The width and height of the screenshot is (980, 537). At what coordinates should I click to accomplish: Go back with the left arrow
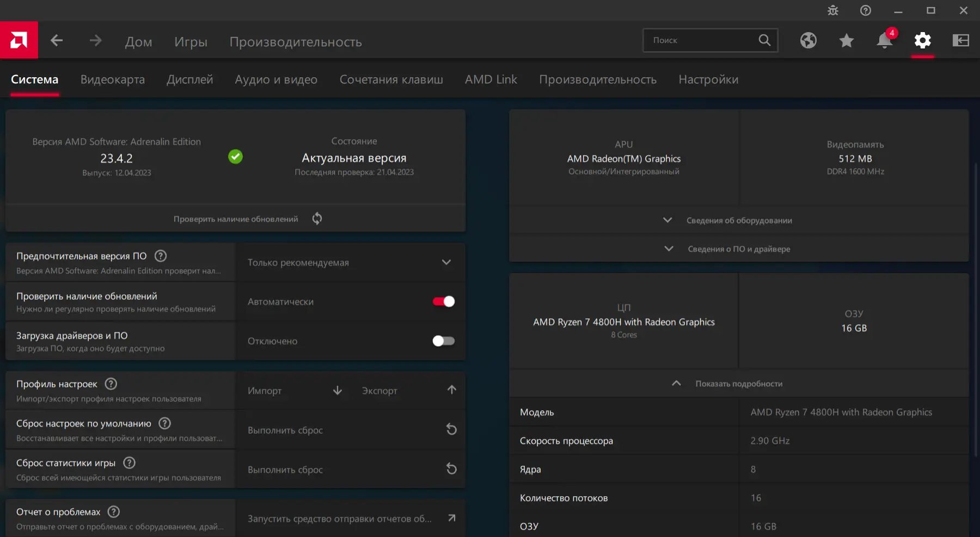click(x=57, y=40)
